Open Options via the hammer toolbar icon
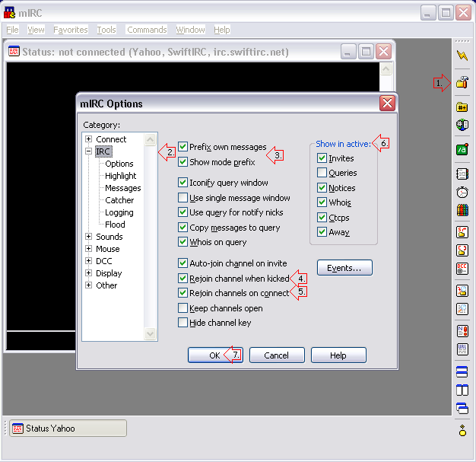This screenshot has height=462, width=476. coord(462,82)
